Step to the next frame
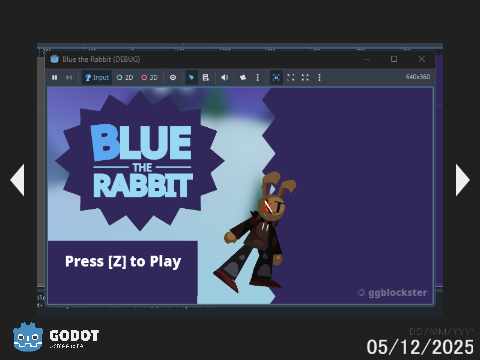The height and width of the screenshot is (360, 480). [69, 78]
